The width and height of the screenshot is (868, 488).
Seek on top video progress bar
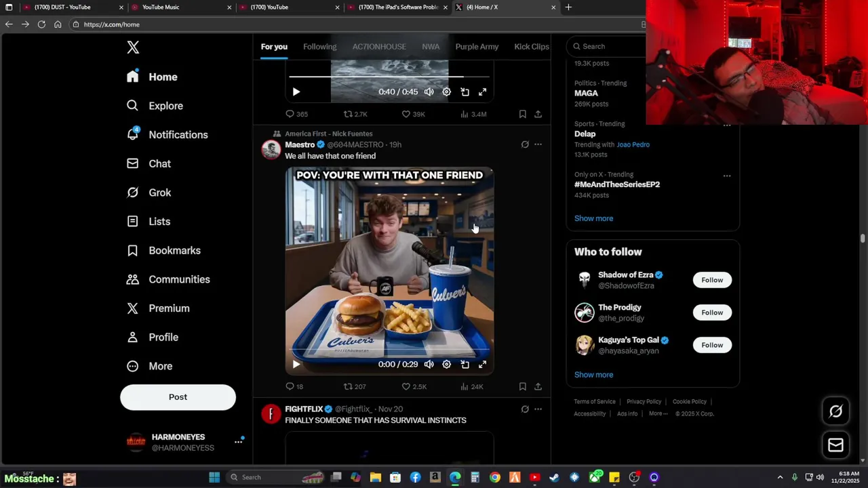point(389,77)
